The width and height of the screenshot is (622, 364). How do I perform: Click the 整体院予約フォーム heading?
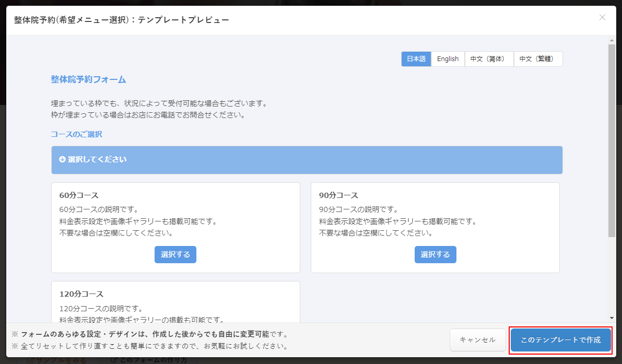[88, 80]
